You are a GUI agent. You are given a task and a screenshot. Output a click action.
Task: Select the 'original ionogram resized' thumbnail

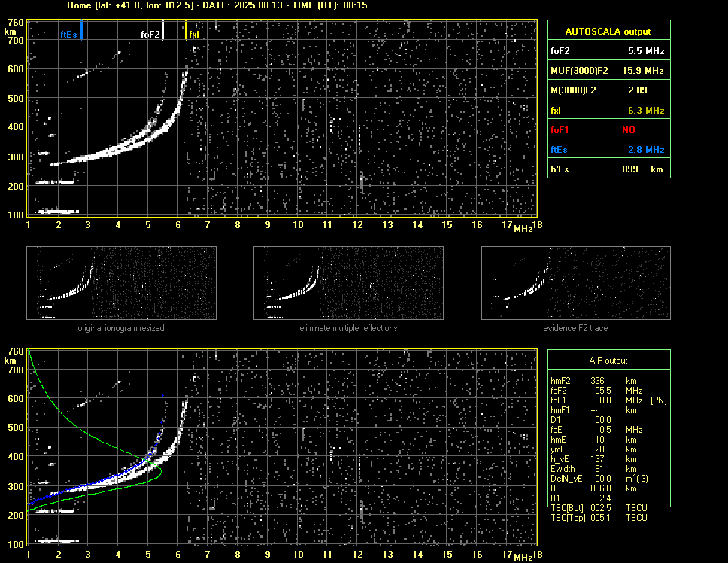click(x=121, y=283)
